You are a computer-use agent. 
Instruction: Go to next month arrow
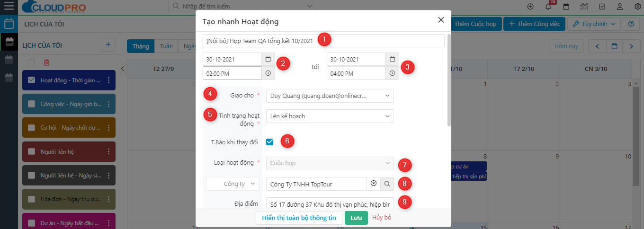click(631, 46)
